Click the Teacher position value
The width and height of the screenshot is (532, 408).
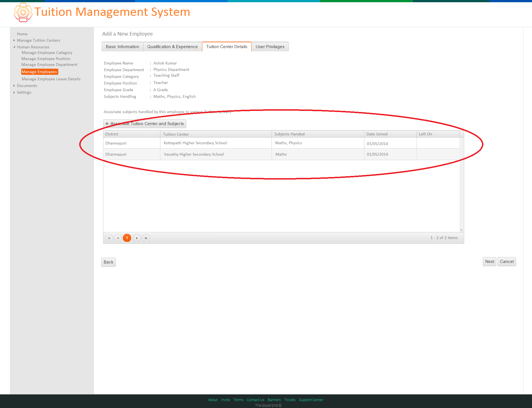coord(161,83)
